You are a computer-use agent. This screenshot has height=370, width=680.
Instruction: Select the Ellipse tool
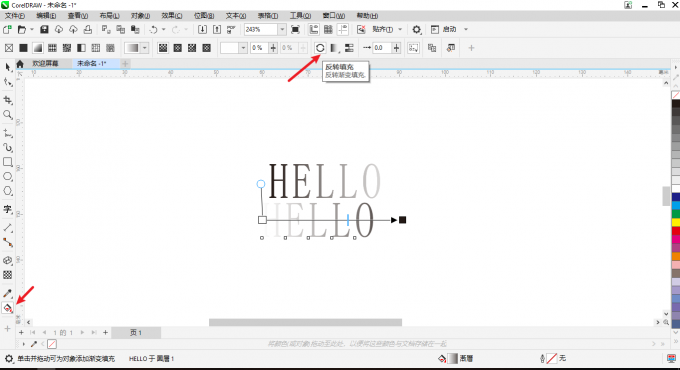click(8, 177)
